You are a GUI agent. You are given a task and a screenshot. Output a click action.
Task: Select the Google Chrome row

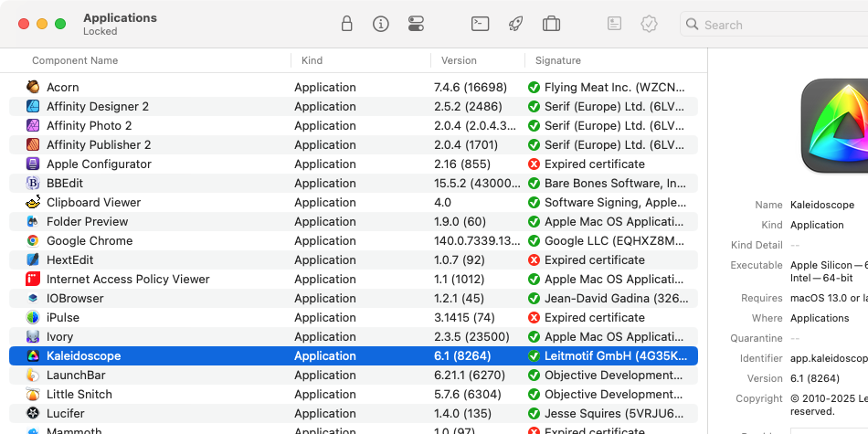coord(90,240)
